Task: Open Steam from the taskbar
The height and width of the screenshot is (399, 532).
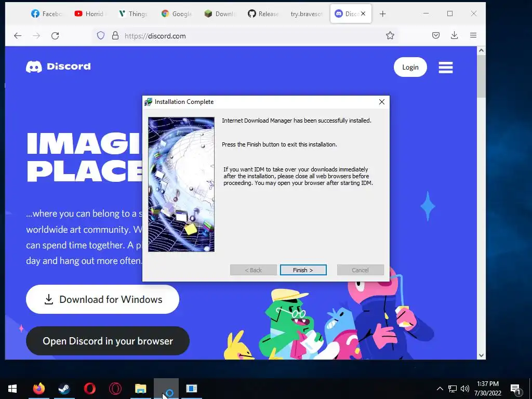Action: point(64,389)
